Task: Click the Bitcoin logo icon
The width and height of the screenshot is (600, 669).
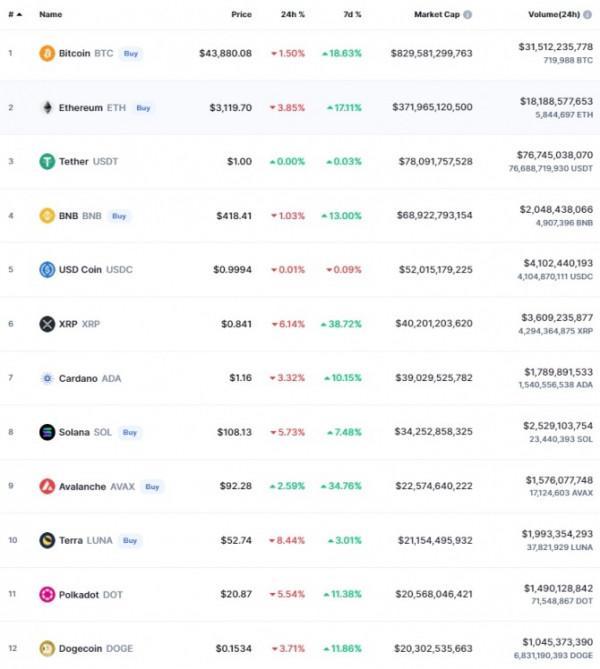Action: pos(47,53)
